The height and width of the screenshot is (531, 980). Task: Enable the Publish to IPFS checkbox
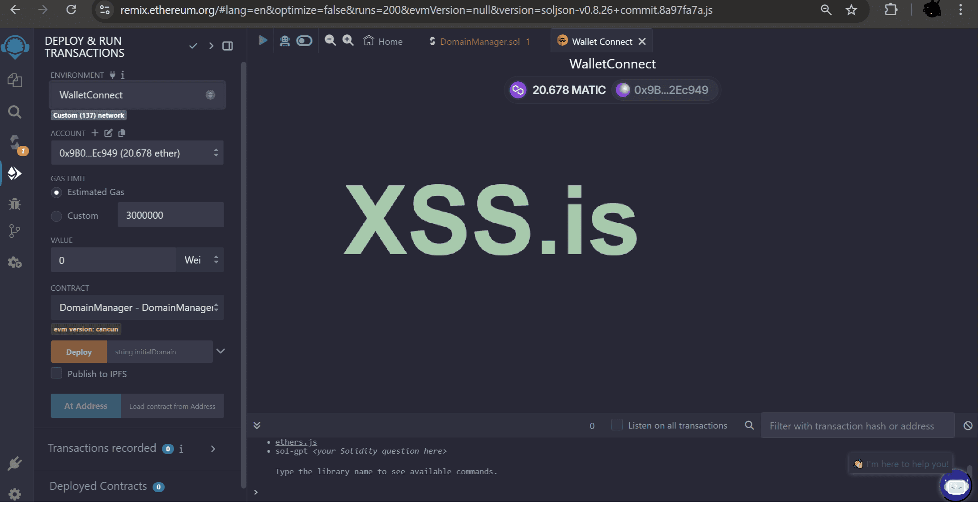[56, 373]
